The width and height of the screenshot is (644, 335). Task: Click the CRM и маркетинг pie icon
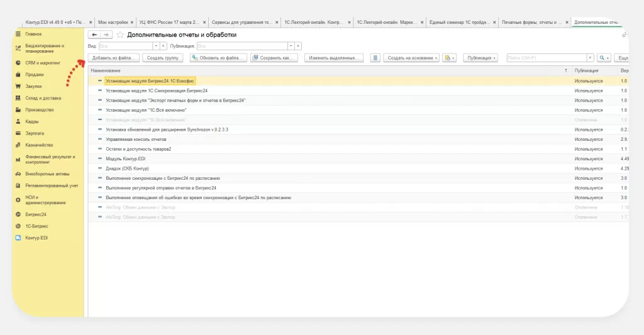pyautogui.click(x=18, y=63)
